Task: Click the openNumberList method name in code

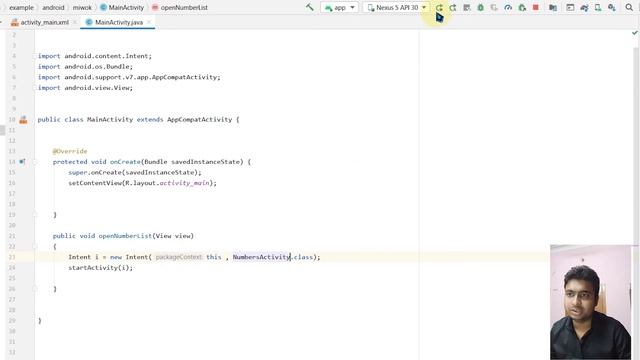Action: pos(125,236)
